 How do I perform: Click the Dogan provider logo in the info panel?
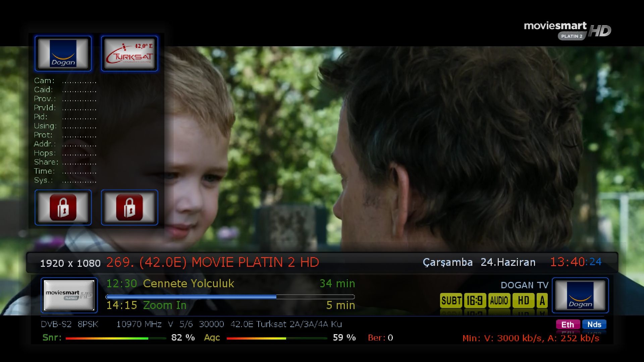[x=63, y=54]
